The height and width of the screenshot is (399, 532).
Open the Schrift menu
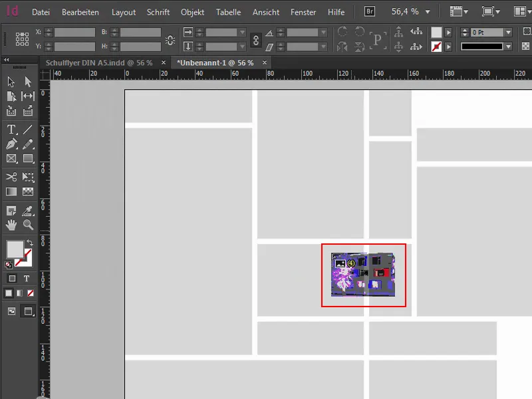(158, 12)
